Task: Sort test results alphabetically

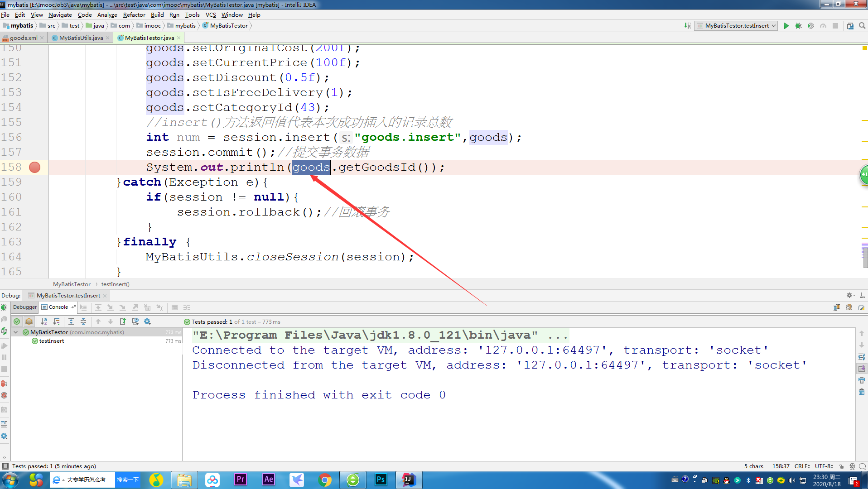Action: click(44, 321)
